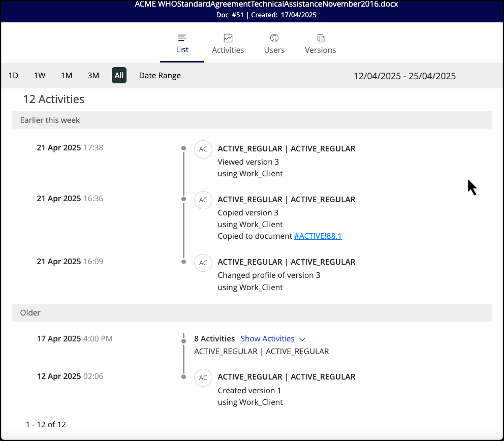Viewport: 504px width, 441px height.
Task: Click the AC avatar beside Copied version 3
Action: click(x=203, y=200)
